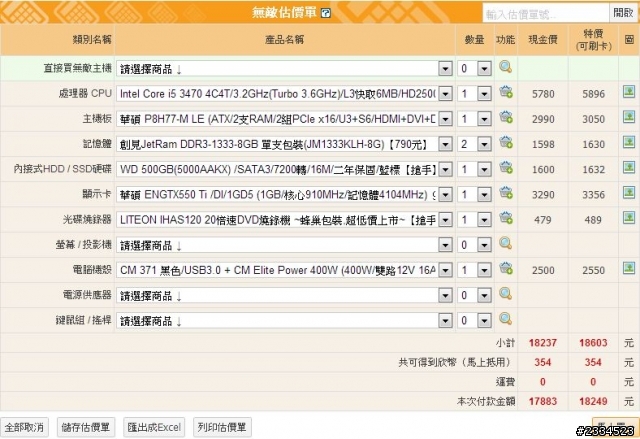
Task: Click the help icon beside 無敵估價單 title
Action: pos(326,13)
